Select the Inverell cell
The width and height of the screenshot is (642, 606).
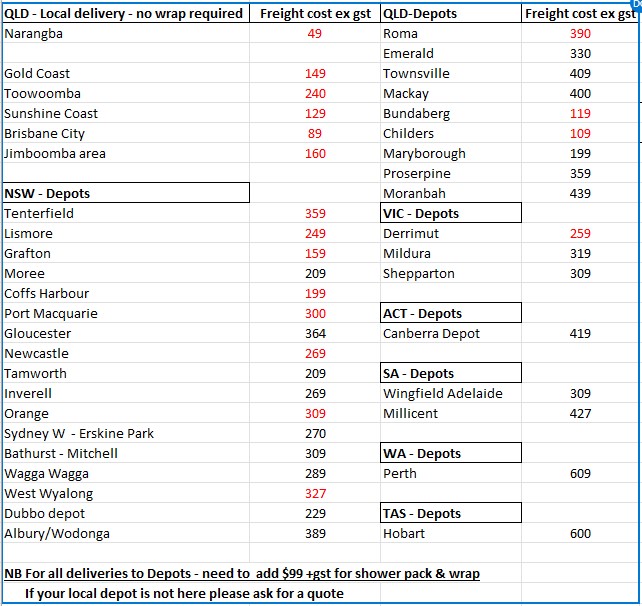click(x=126, y=393)
